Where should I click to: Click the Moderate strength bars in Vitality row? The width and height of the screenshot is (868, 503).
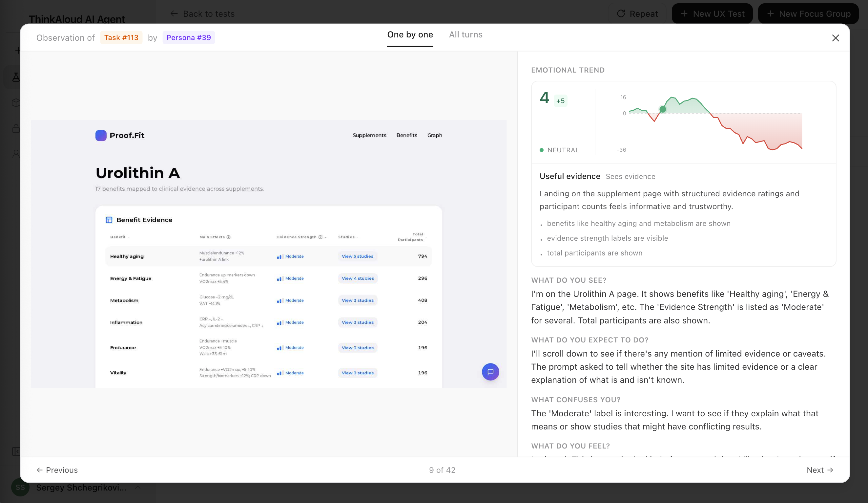click(280, 373)
